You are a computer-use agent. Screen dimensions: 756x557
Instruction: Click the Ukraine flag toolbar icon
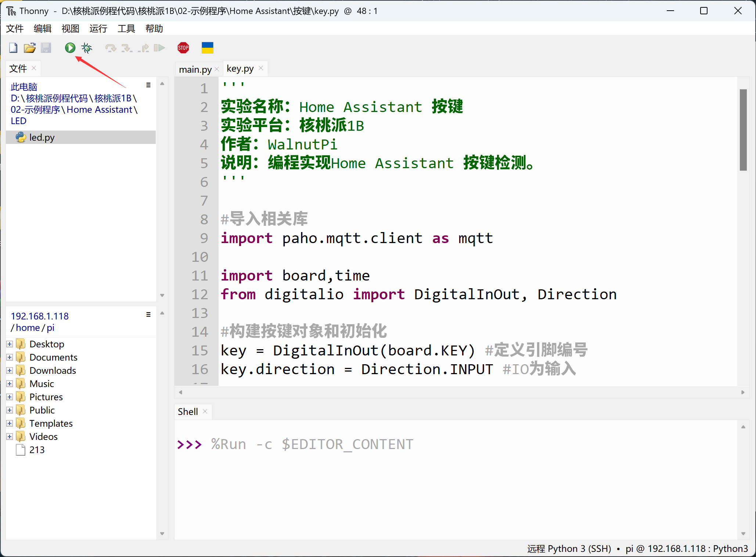point(208,48)
